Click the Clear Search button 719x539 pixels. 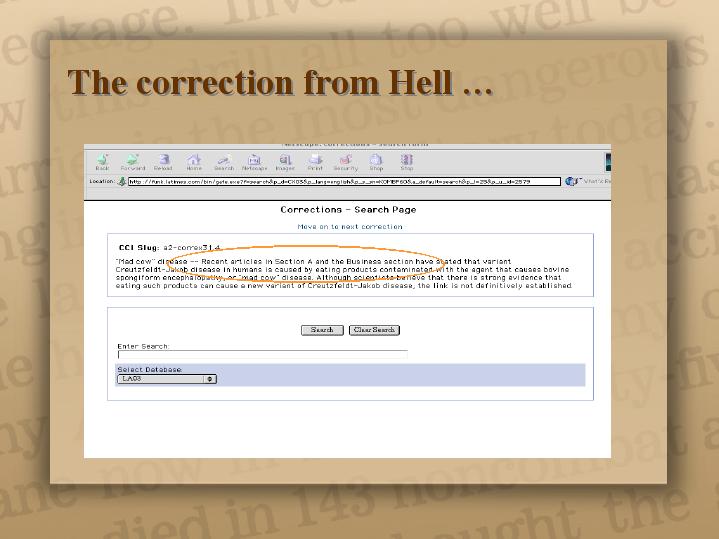pyautogui.click(x=374, y=330)
